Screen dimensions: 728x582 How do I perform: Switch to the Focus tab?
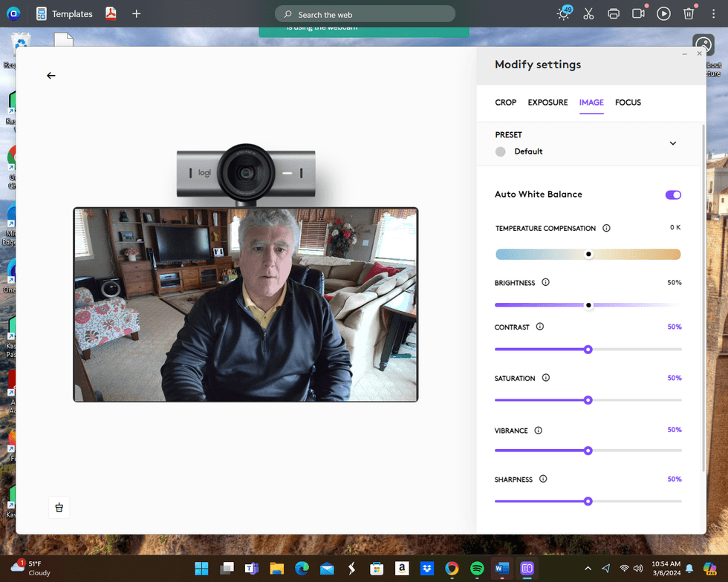pos(628,102)
